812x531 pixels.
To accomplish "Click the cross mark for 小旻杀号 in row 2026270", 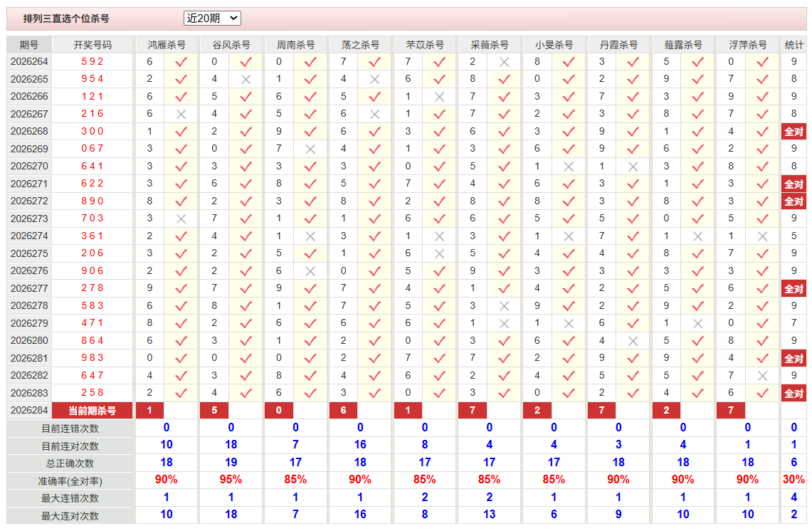I will pos(569,167).
